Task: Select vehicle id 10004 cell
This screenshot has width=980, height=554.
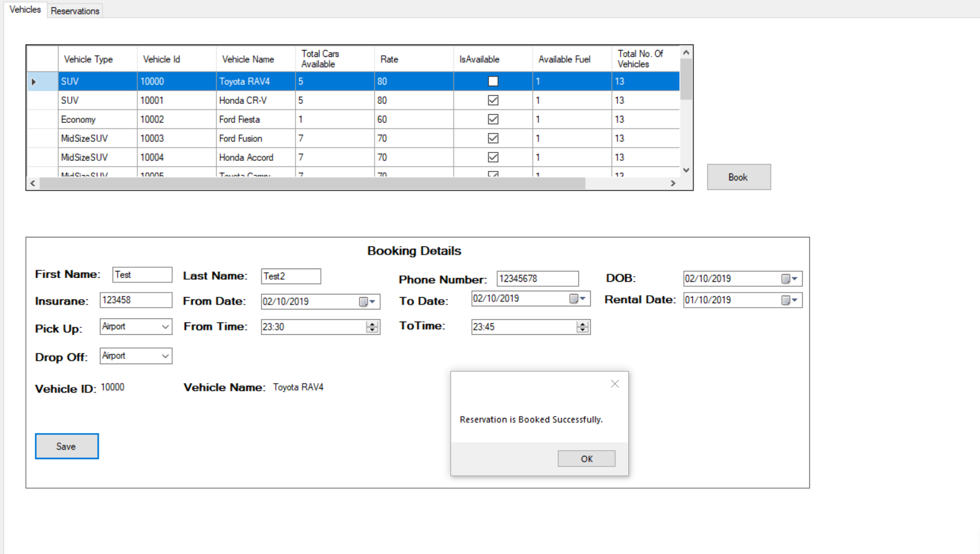Action: tap(177, 157)
